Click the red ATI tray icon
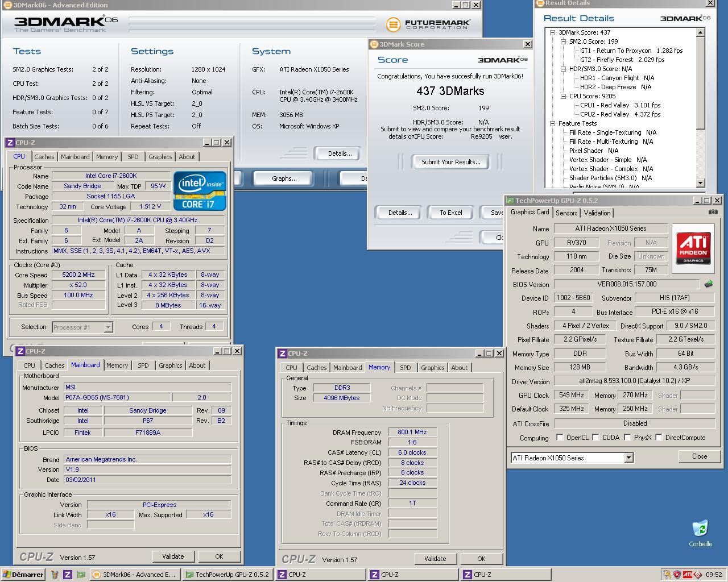 688,575
